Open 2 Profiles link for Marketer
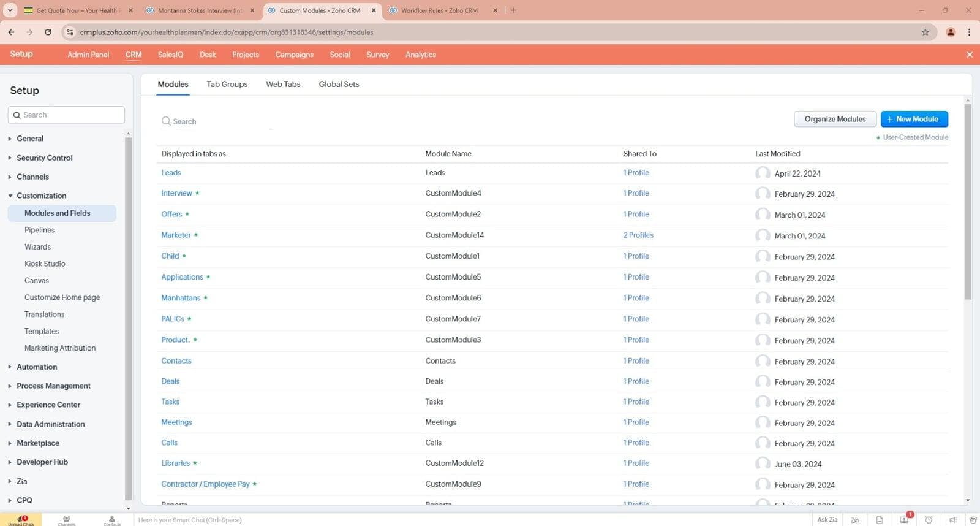Image resolution: width=980 pixels, height=526 pixels. [x=638, y=235]
